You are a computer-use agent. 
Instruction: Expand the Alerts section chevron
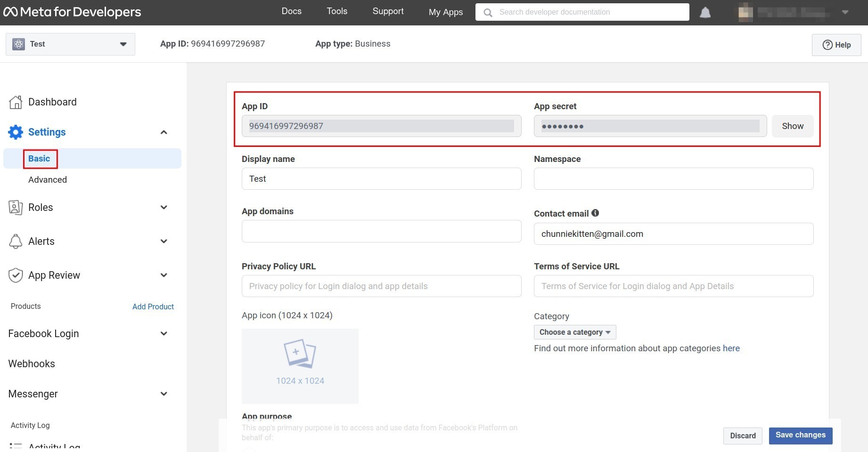(x=164, y=242)
